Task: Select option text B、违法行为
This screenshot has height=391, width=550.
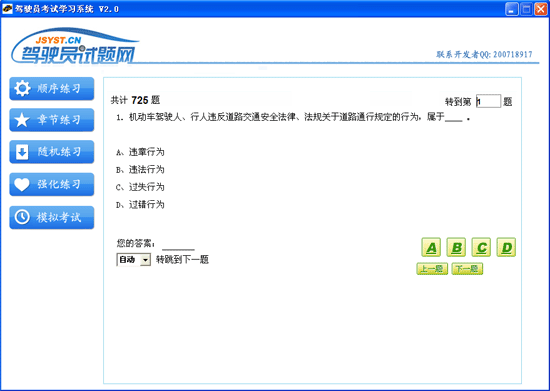Action: [140, 170]
